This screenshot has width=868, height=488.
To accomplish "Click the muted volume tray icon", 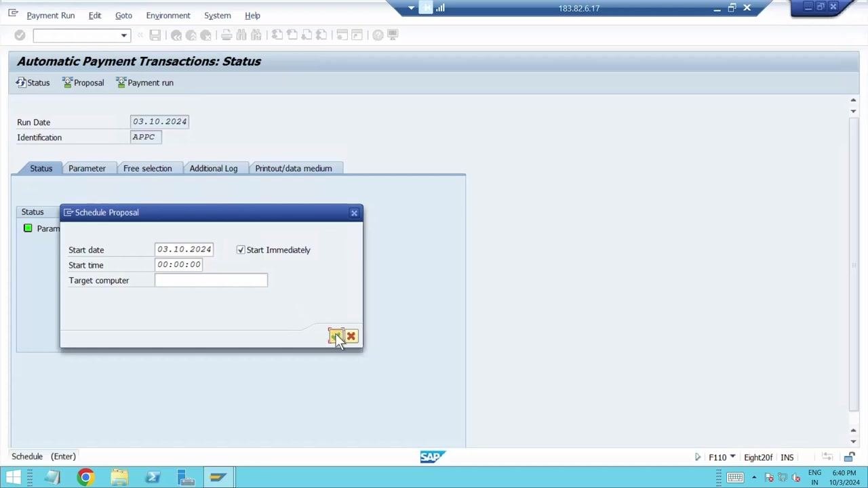I will coord(796,478).
